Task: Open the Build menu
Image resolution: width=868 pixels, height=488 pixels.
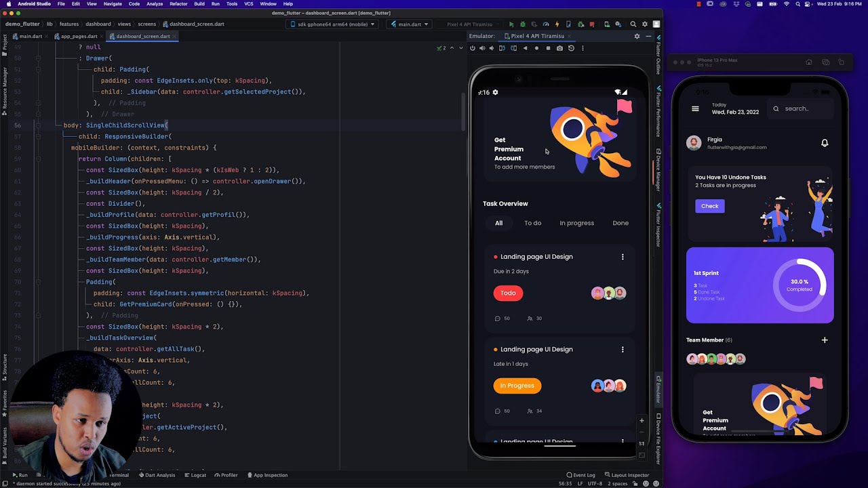Action: click(199, 4)
